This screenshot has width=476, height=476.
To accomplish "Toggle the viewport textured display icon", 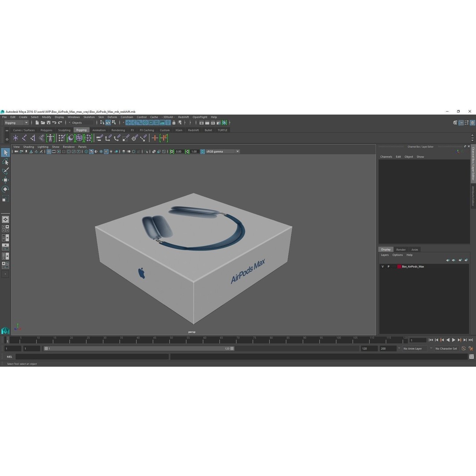I will click(106, 152).
